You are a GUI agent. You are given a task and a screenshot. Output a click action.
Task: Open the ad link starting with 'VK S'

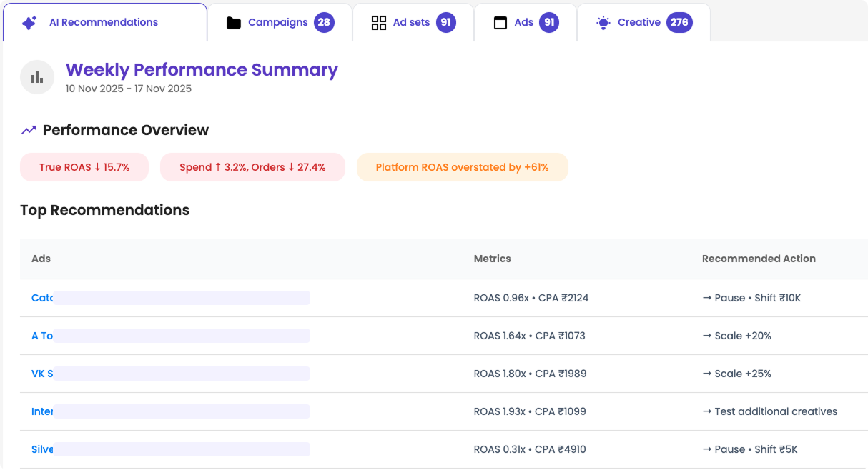[x=42, y=374]
